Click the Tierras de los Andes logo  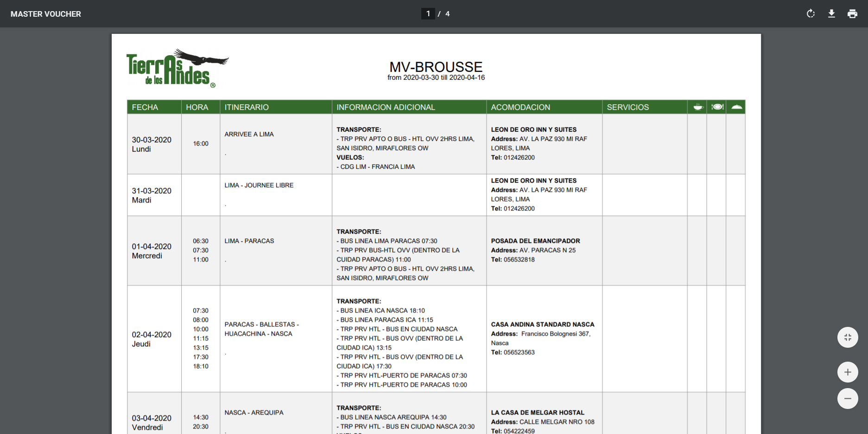pyautogui.click(x=177, y=69)
